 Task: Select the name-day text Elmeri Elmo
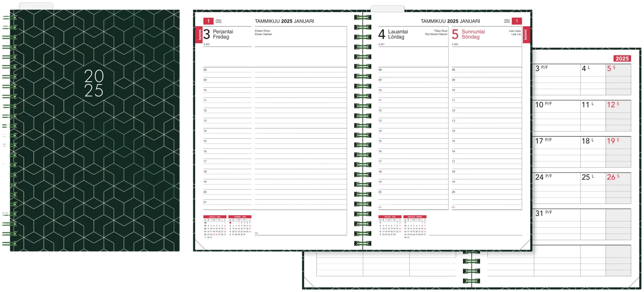(x=262, y=31)
